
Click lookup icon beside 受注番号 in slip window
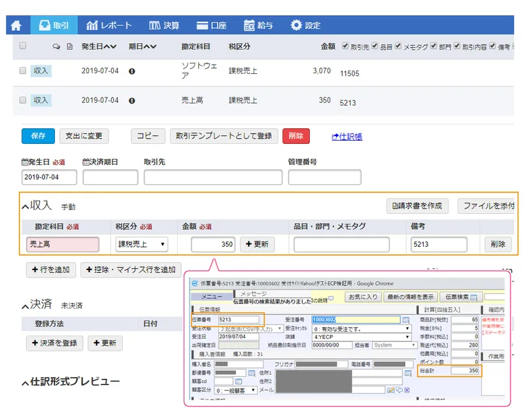click(405, 320)
